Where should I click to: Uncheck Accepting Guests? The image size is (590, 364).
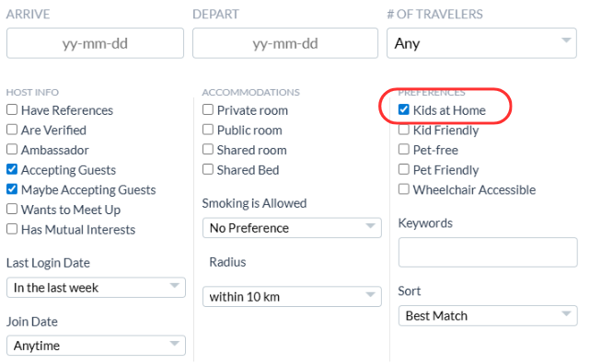[x=12, y=169]
